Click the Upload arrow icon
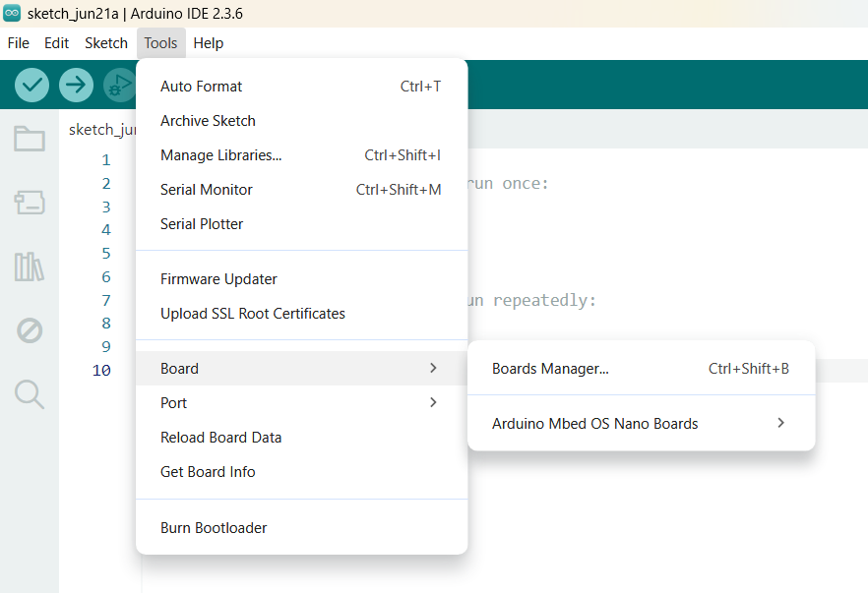The image size is (868, 593). (x=76, y=85)
